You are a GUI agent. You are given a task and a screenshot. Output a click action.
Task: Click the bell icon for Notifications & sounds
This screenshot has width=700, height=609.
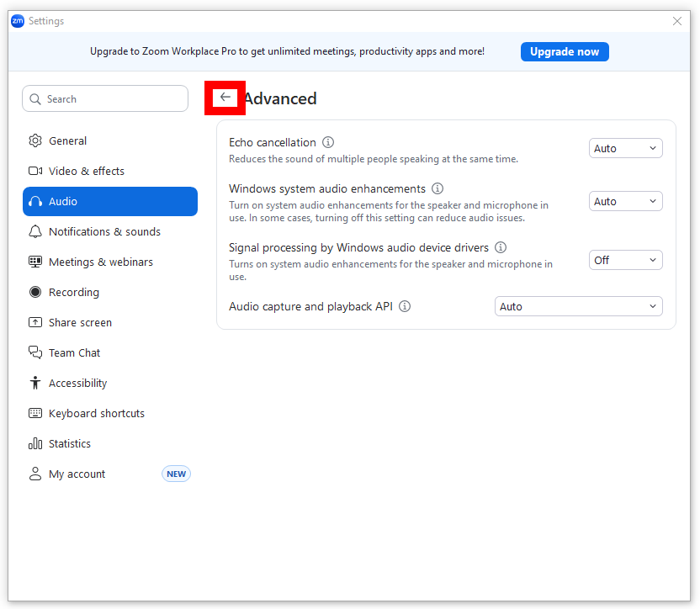point(34,231)
